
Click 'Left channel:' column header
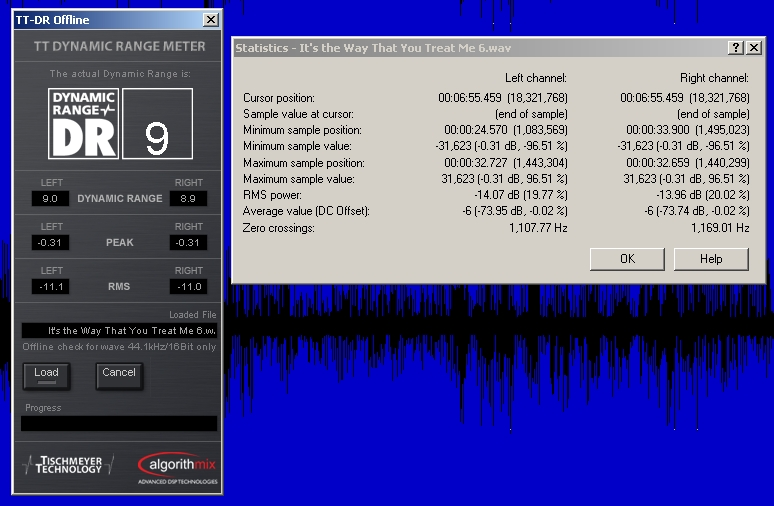tap(536, 78)
